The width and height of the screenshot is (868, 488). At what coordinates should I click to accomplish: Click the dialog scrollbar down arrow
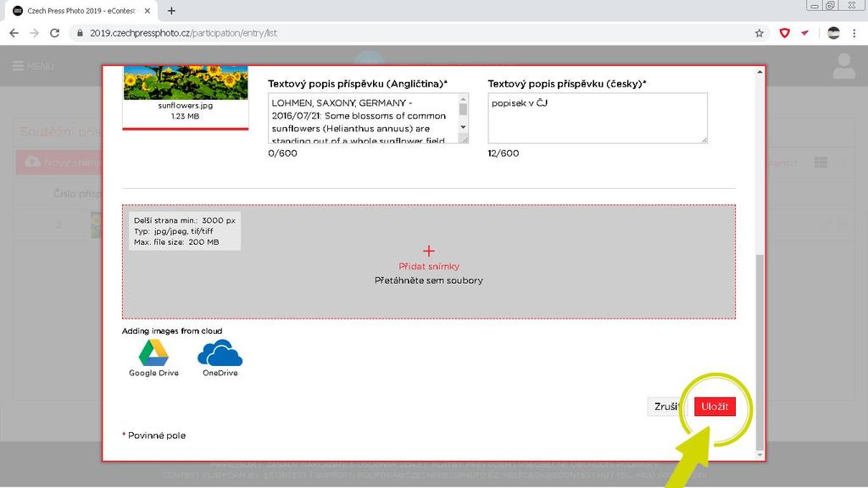(x=759, y=455)
